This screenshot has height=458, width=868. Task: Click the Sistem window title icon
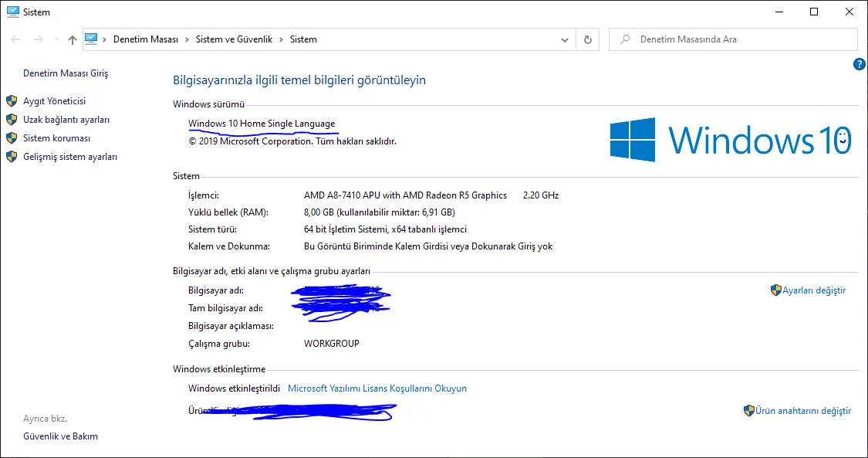pyautogui.click(x=13, y=12)
